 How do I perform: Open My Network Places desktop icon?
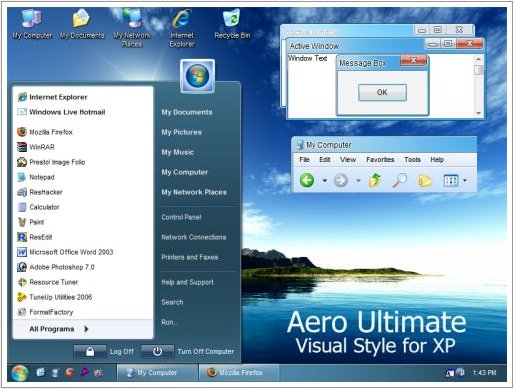[132, 28]
